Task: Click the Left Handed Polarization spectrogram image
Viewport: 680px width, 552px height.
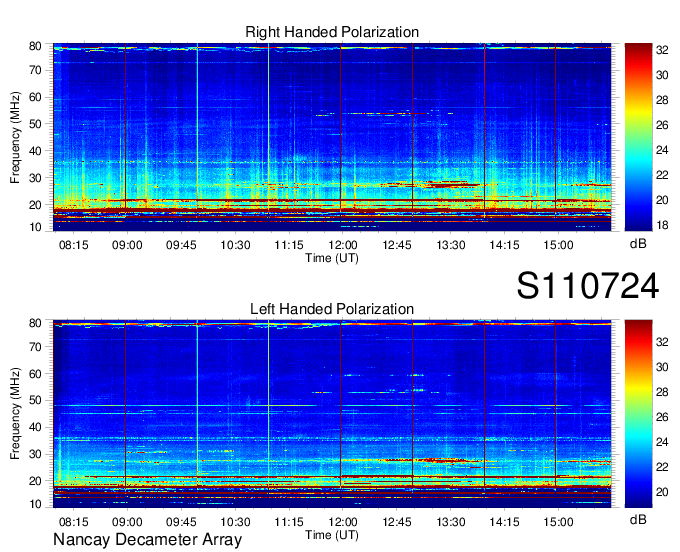Action: pos(332,414)
